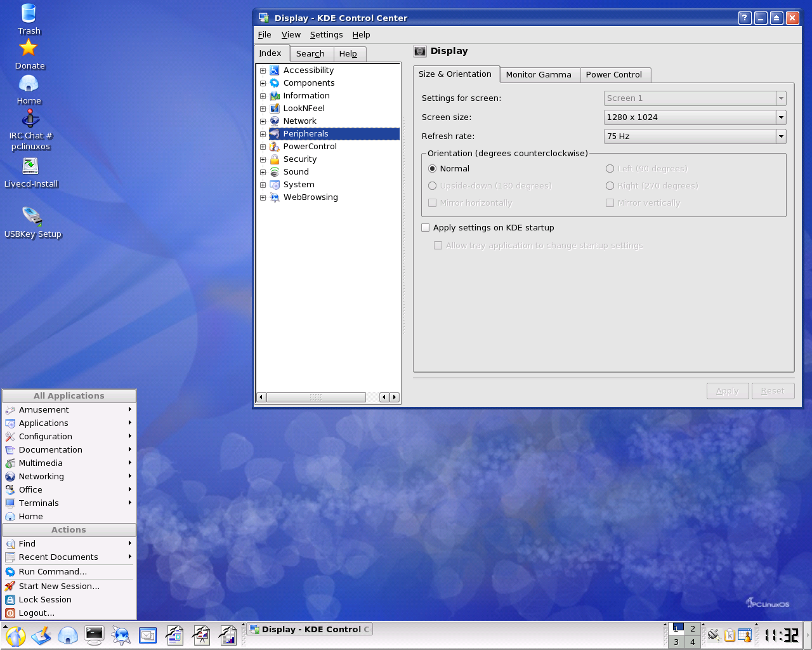Expand the Peripherals tree node
This screenshot has height=650, width=812.
(x=263, y=134)
